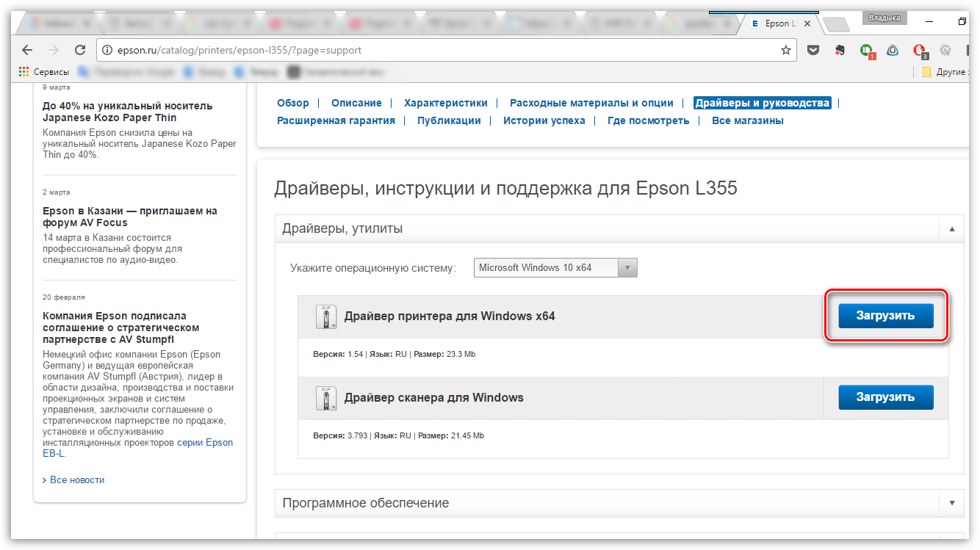
Task: Click the Драйвер принтера для Windows x64 title
Action: [450, 316]
